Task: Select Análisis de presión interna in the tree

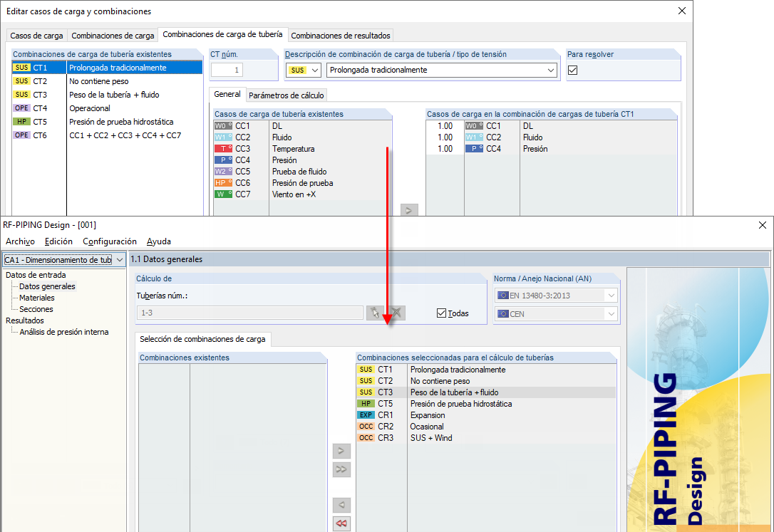Action: [x=63, y=332]
